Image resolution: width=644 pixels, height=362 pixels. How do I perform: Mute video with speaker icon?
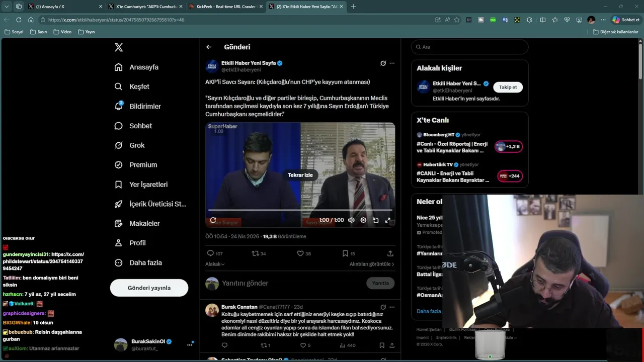(x=351, y=220)
